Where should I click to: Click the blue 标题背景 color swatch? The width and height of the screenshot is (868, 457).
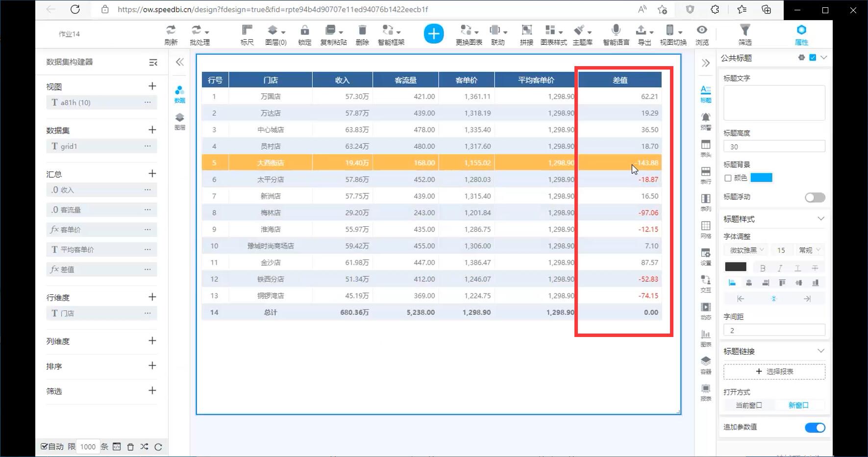[761, 178]
